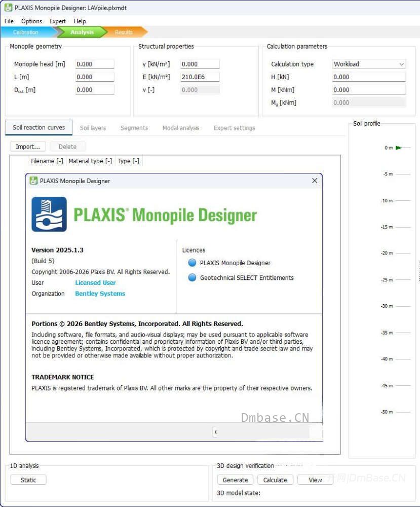The height and width of the screenshot is (507, 420).
Task: Click the -10 m depth marker
Action: [x=387, y=200]
